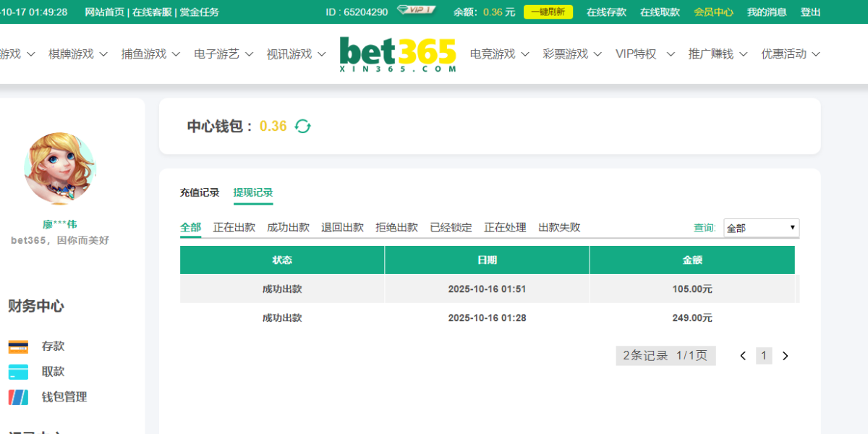868x434 pixels.
Task: Click the deposit card icon in sidebar
Action: click(18, 346)
